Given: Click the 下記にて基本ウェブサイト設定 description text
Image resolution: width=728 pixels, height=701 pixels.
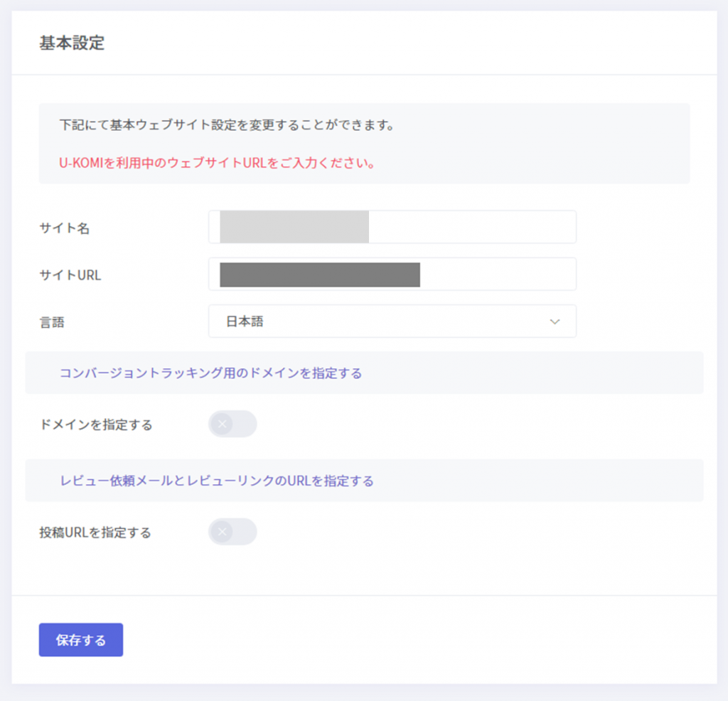Looking at the screenshot, I should click(227, 126).
